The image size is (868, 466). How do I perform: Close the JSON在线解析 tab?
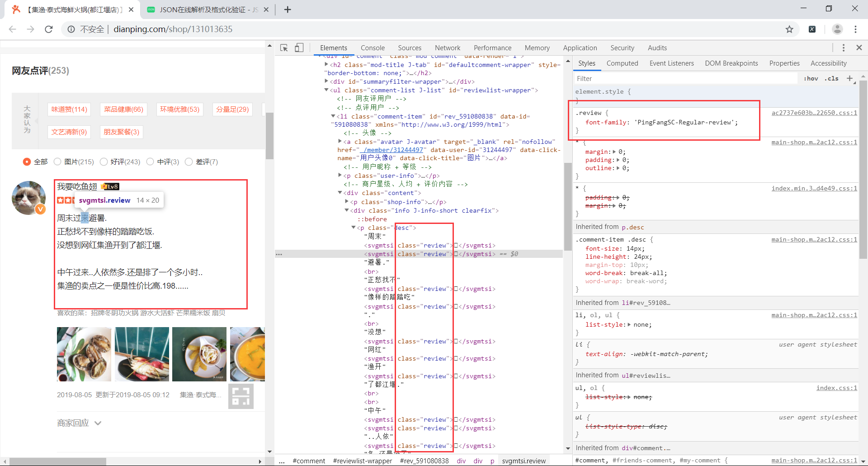266,10
